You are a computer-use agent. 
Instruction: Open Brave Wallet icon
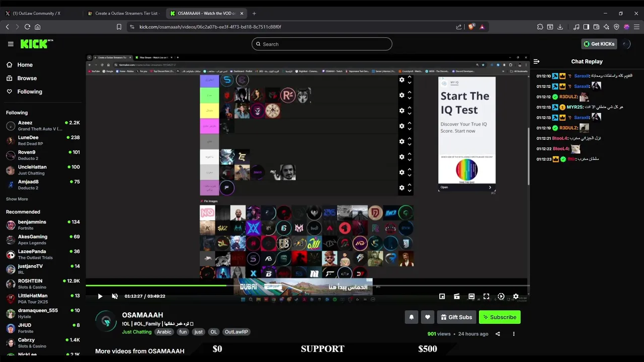(x=596, y=27)
